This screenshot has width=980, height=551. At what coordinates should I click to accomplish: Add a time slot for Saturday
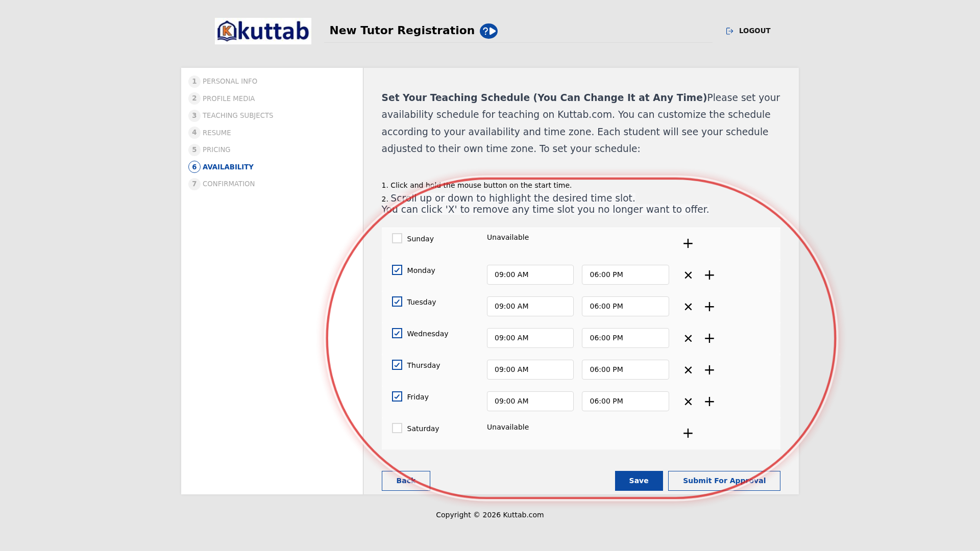click(x=688, y=433)
